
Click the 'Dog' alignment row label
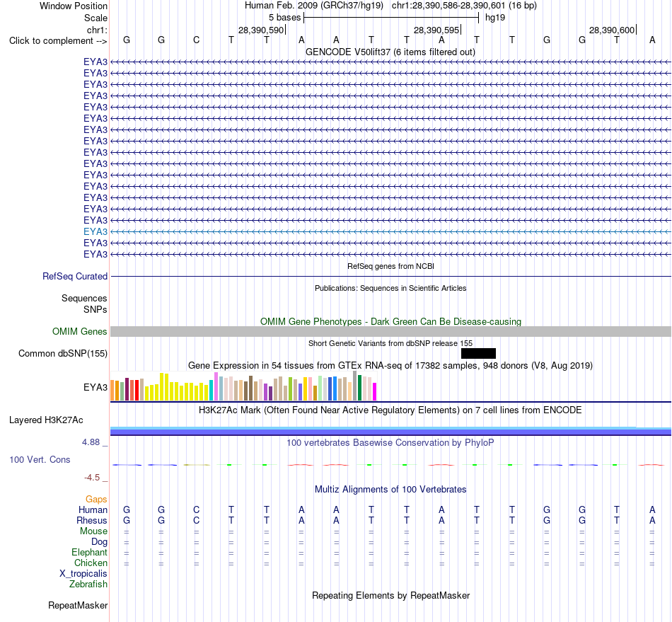point(100,542)
